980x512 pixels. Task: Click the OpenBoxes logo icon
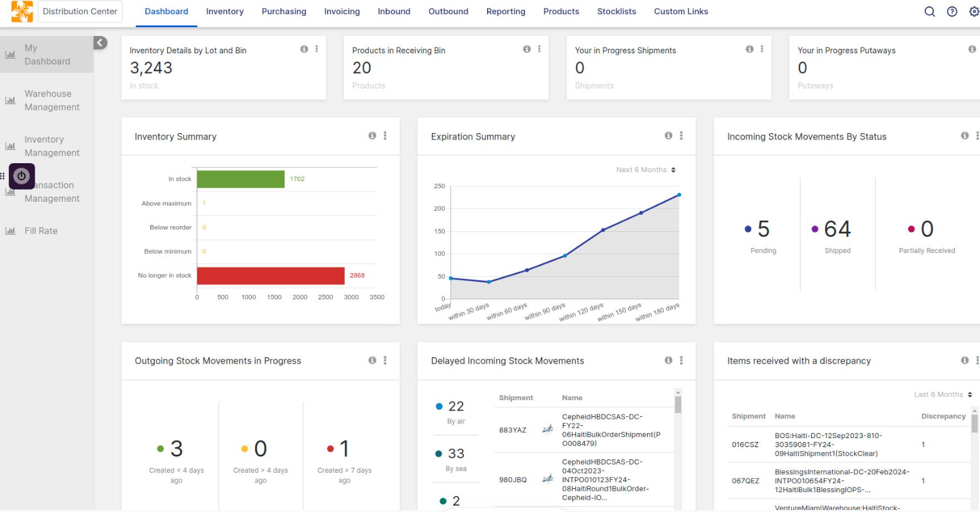(22, 12)
